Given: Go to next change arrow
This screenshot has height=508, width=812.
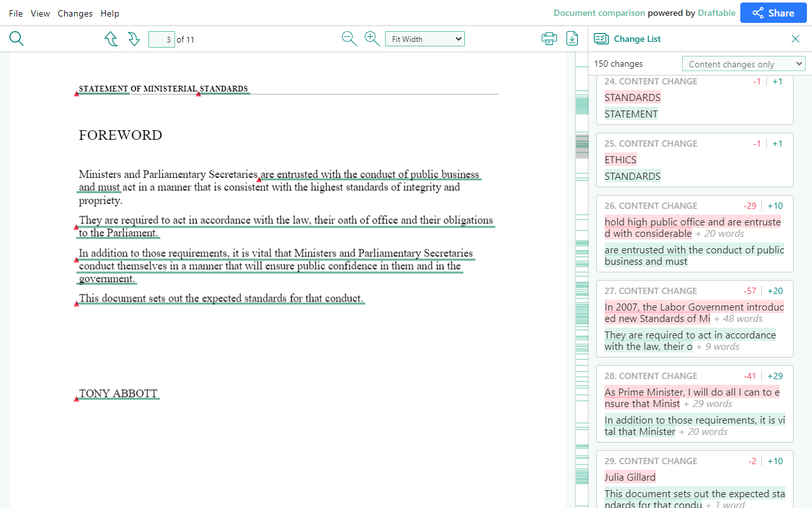Looking at the screenshot, I should 133,39.
